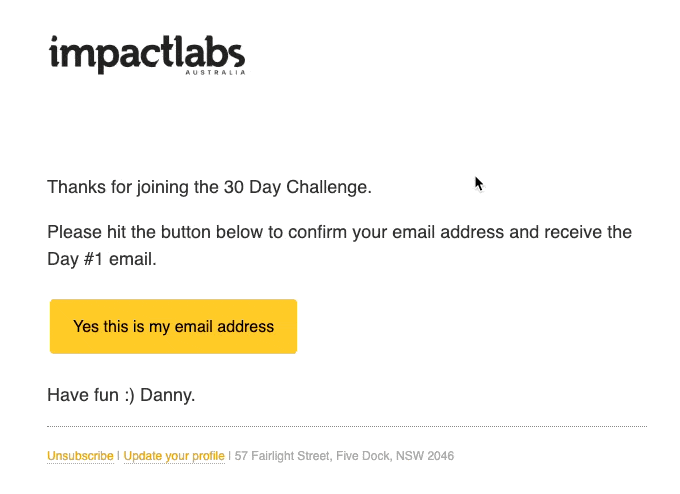This screenshot has width=680, height=494.
Task: Click the impactlabs logo
Action: [147, 55]
